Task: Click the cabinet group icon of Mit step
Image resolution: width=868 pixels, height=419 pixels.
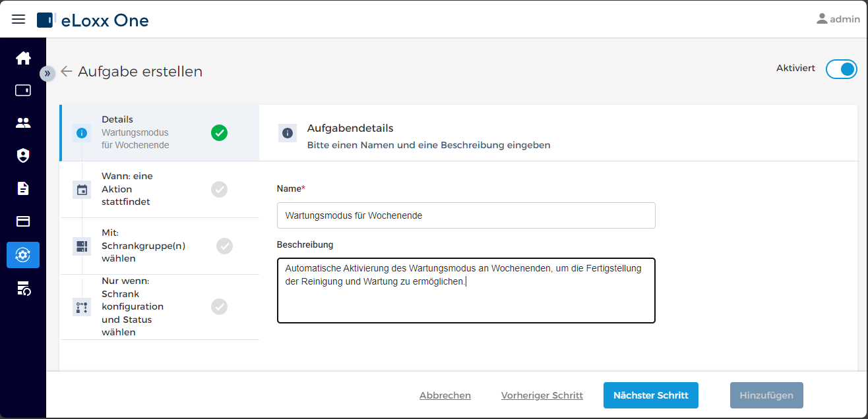Action: coord(82,246)
